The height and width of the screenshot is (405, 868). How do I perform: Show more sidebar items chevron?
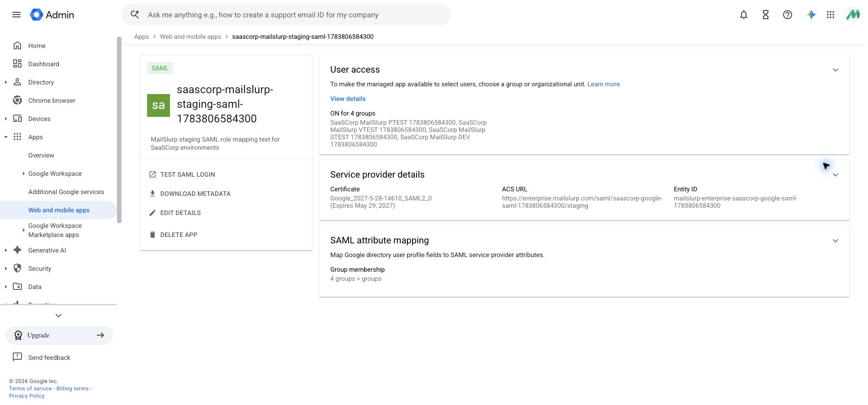tap(58, 316)
